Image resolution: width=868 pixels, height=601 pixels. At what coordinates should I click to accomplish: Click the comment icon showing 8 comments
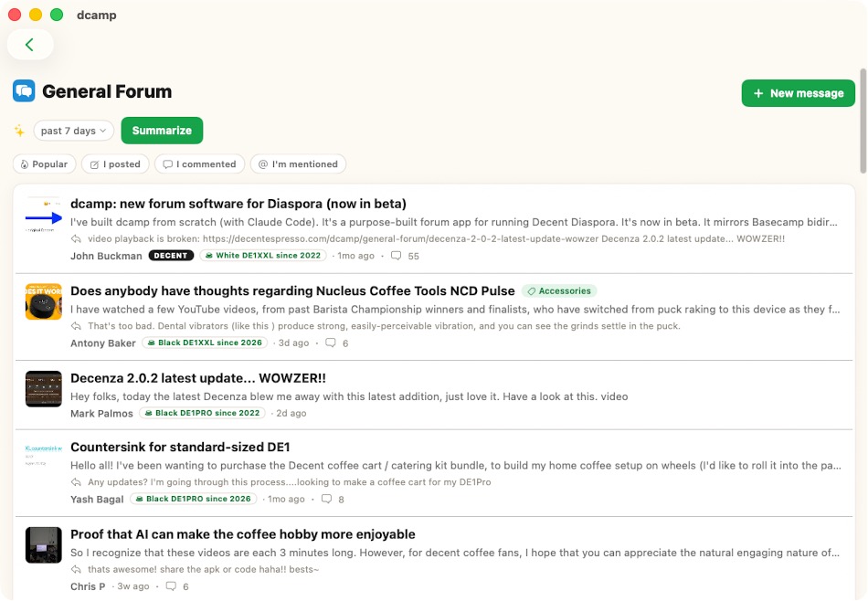pos(326,500)
